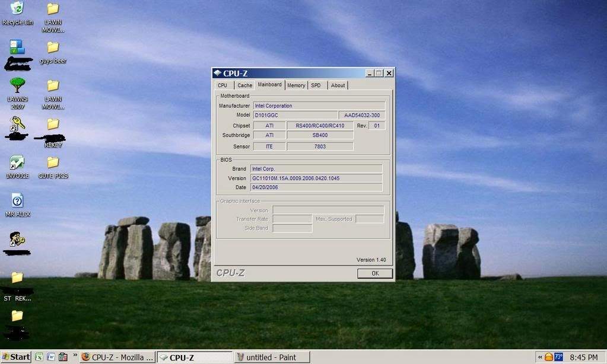Switch to CPU-Z - Mozilla taskbar button

pyautogui.click(x=118, y=357)
